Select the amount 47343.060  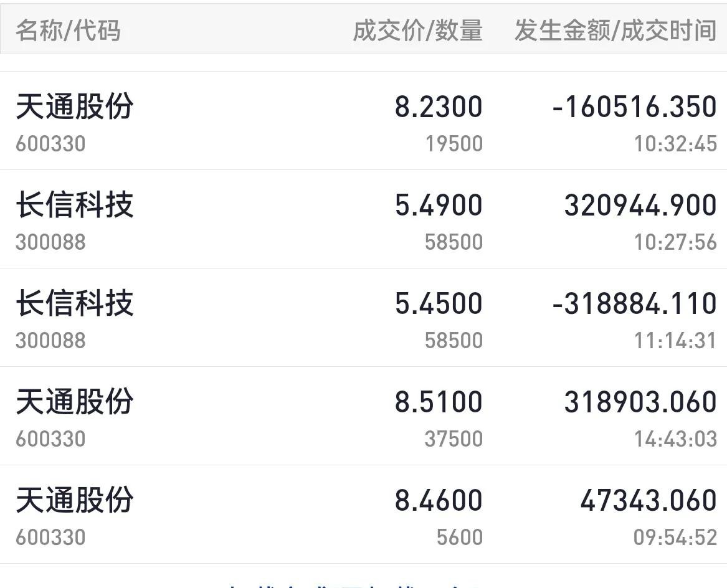(648, 500)
